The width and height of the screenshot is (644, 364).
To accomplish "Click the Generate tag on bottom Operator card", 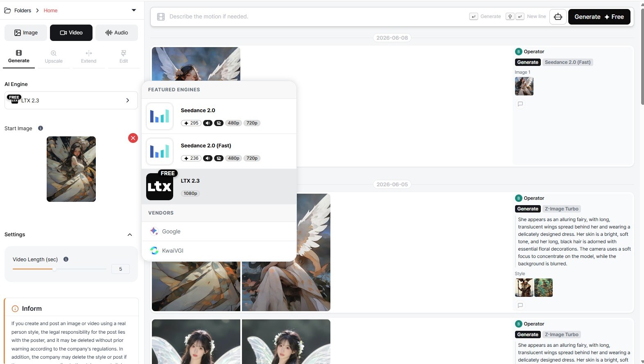I will tap(528, 335).
